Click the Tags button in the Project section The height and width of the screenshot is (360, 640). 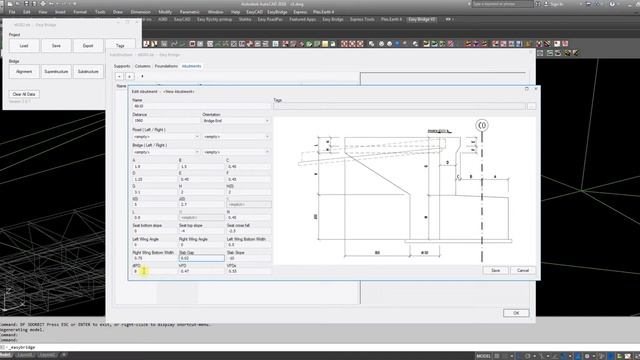(120, 46)
